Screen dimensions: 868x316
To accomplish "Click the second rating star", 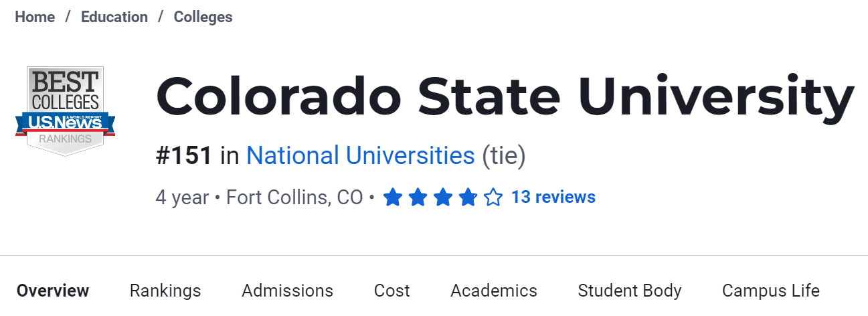I will click(418, 197).
